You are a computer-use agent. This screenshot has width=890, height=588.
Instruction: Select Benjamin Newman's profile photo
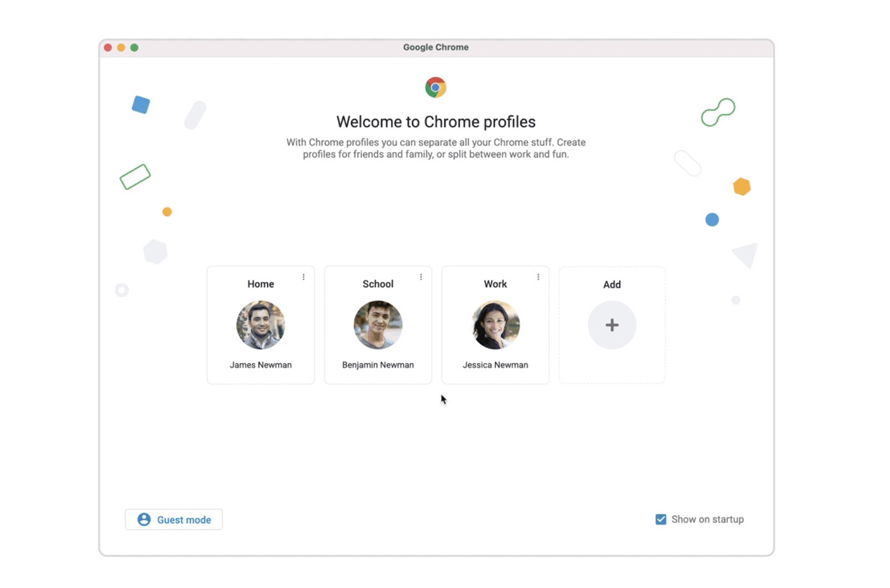378,325
